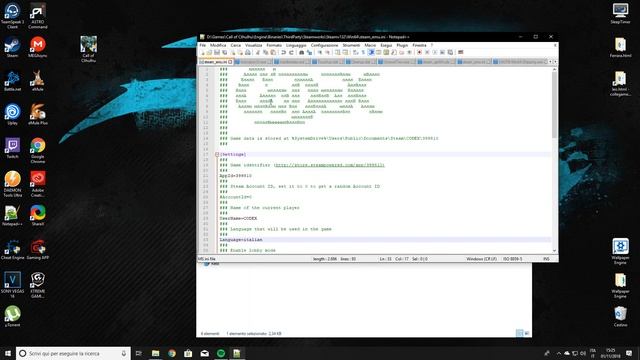
Task: Close the steam_emu.ini tab with its X
Action: (x=231, y=62)
